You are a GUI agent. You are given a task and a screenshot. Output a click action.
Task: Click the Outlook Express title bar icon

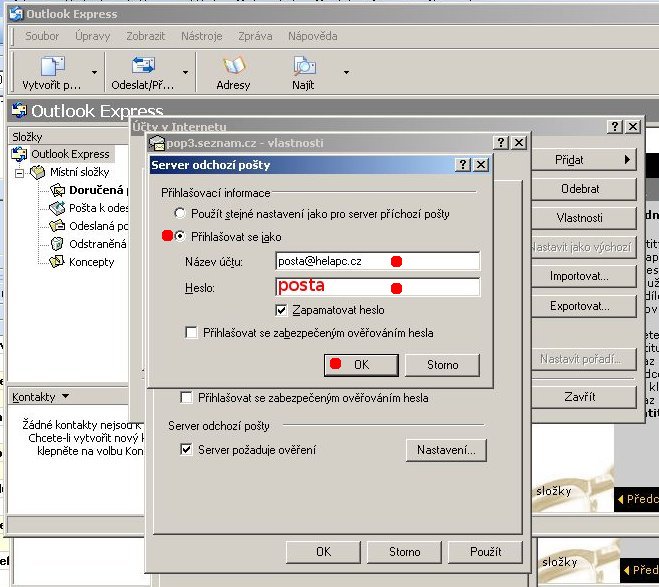point(16,14)
